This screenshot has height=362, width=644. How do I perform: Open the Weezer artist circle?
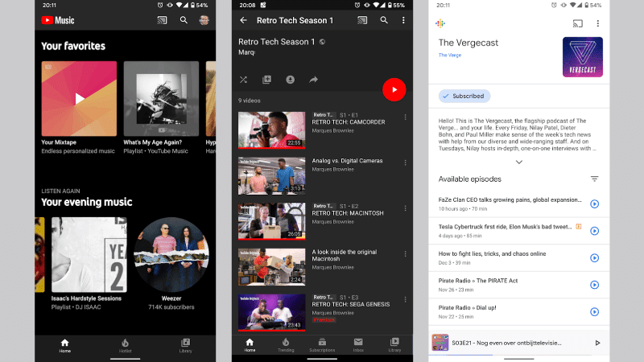point(171,254)
